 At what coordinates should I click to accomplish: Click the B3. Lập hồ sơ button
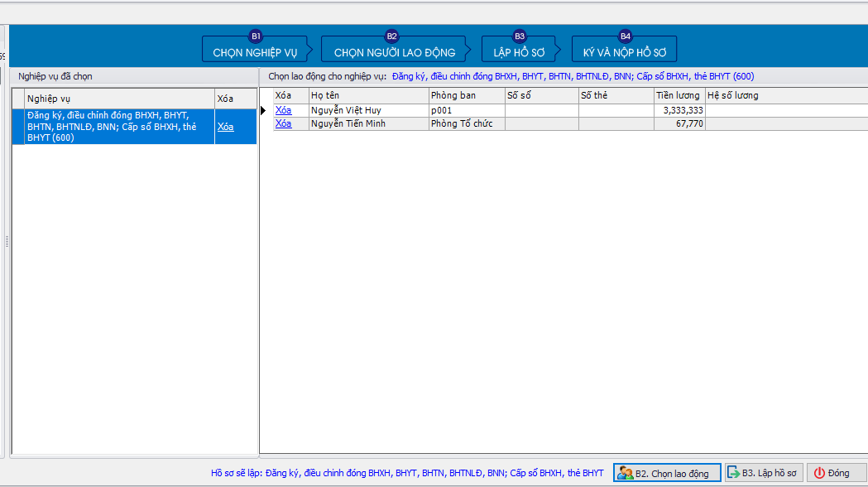[764, 473]
